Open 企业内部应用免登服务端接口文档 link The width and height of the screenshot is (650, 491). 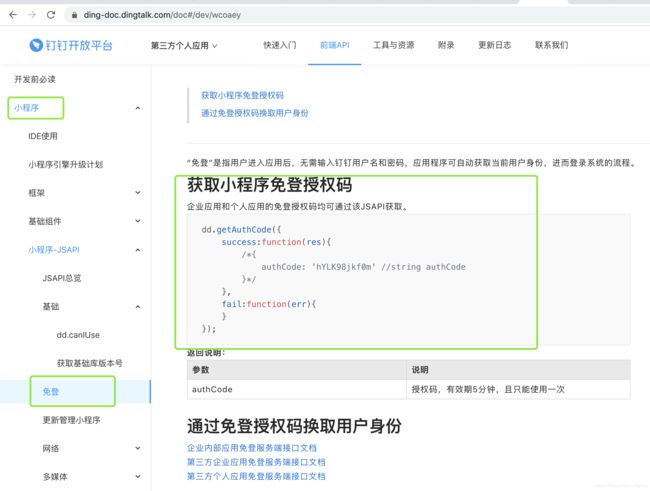tap(252, 448)
